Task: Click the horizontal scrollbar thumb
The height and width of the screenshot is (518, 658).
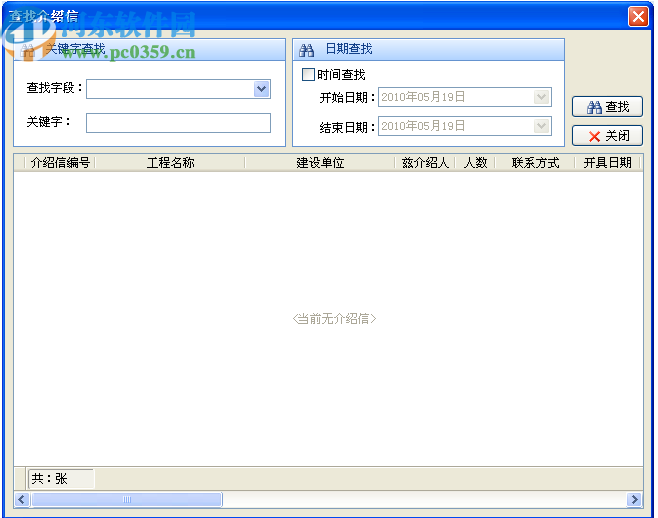Action: point(127,500)
